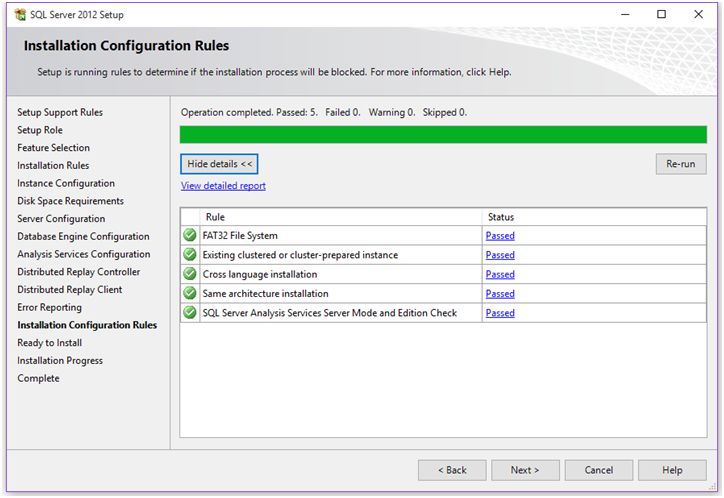This screenshot has height=498, width=724.
Task: Open Passed status for Analysis Services Mode check
Action: [500, 313]
